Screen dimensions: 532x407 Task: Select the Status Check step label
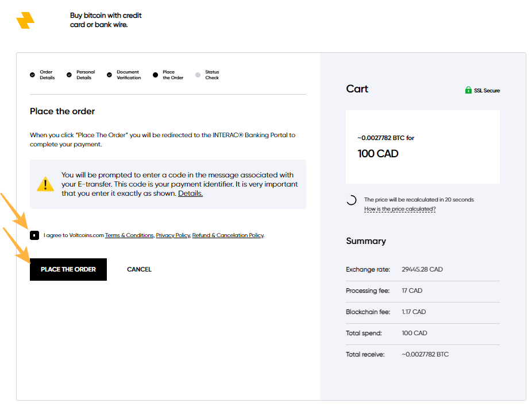(212, 75)
